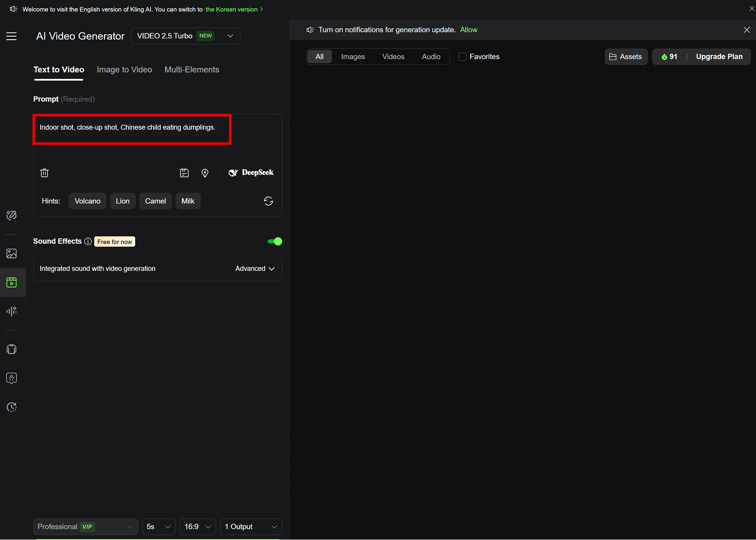Screen dimensions: 756x540
Task: Open prompt inspiration via the lightbulb icon
Action: [x=205, y=173]
